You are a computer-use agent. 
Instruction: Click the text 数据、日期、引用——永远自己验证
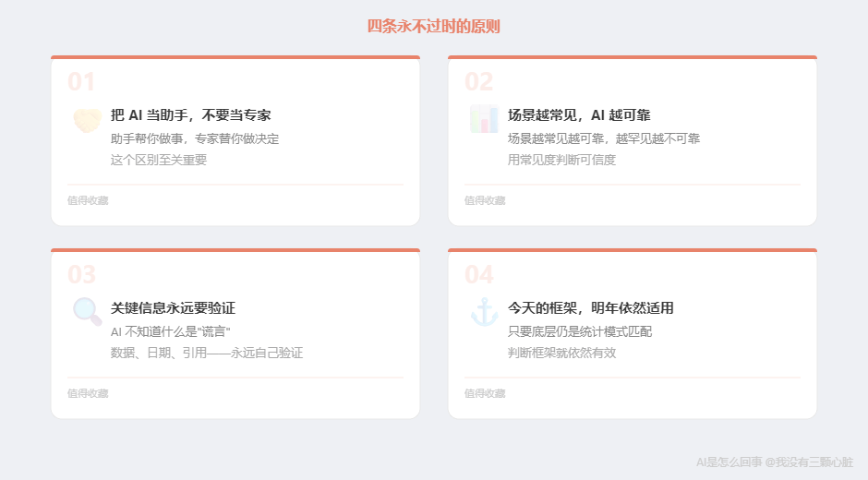click(x=207, y=353)
